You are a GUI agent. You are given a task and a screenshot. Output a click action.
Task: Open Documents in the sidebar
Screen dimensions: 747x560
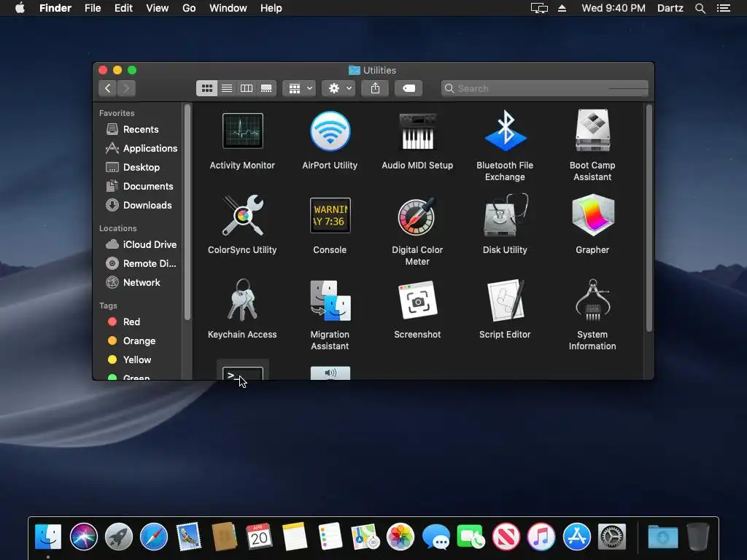138,186
